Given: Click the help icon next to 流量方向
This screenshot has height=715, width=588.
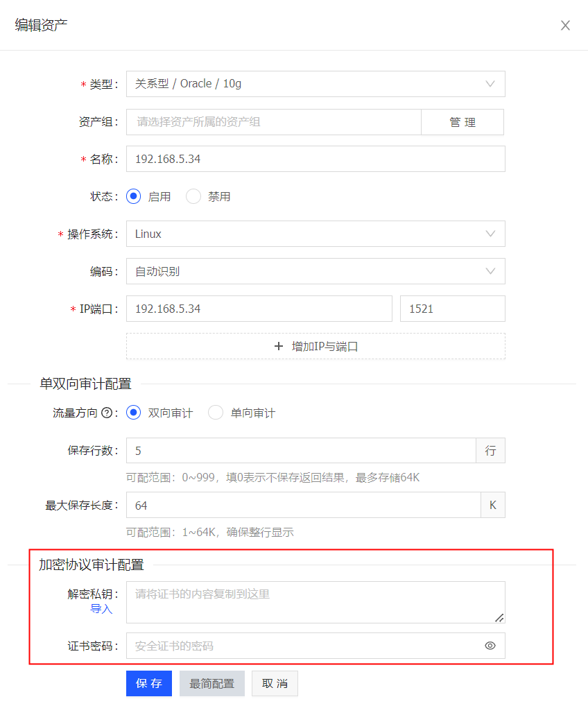Looking at the screenshot, I should click(107, 413).
